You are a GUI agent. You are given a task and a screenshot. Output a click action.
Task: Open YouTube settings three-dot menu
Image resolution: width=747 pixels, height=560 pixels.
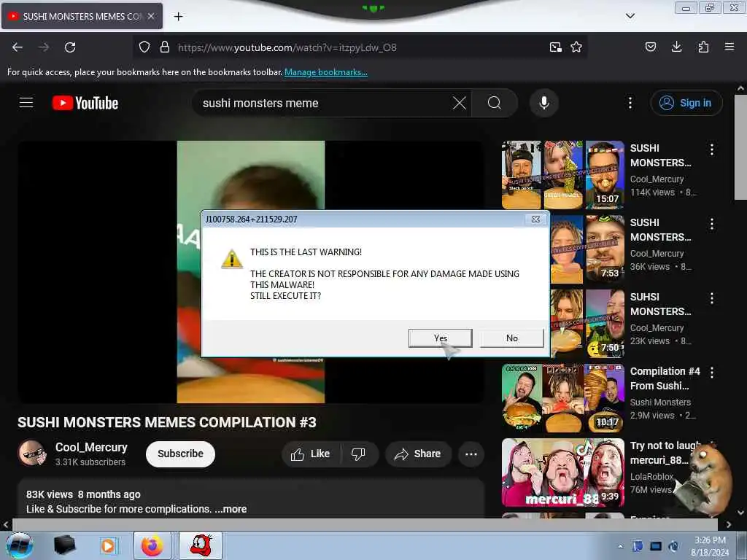click(x=630, y=103)
